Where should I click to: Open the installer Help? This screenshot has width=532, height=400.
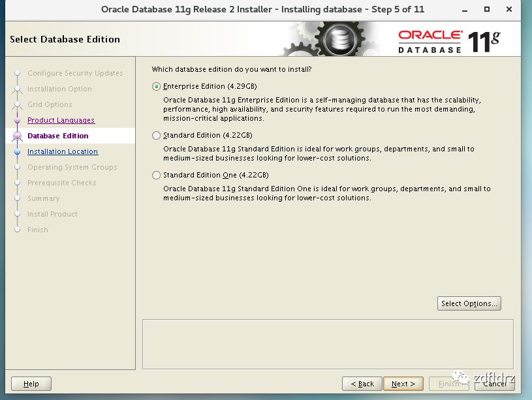point(31,384)
